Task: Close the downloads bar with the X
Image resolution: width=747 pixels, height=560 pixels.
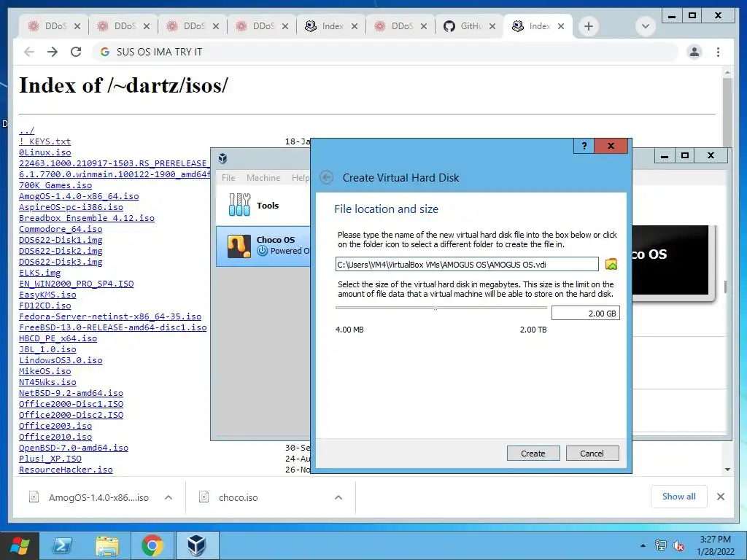Action: [720, 497]
